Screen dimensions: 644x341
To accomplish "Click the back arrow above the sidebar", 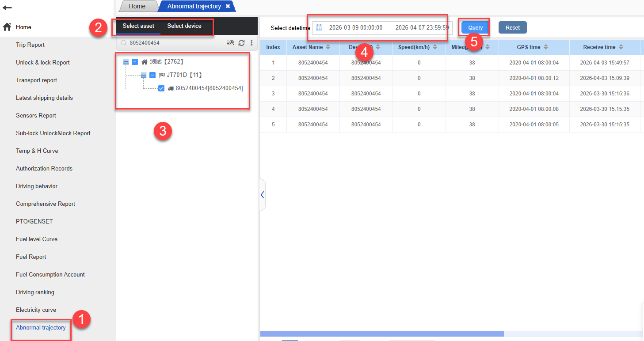I will click(7, 8).
